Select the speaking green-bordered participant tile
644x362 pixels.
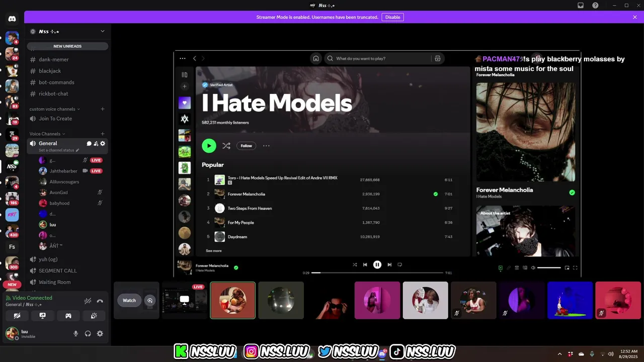tap(232, 300)
